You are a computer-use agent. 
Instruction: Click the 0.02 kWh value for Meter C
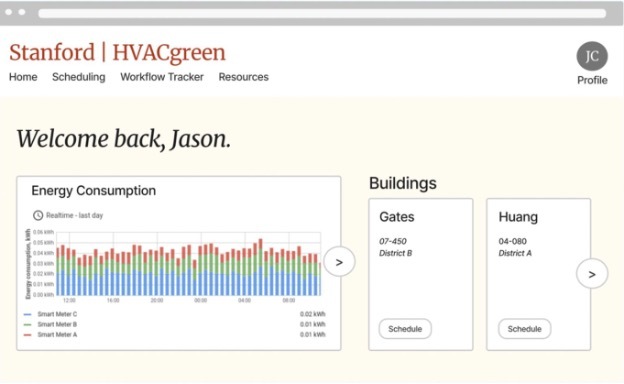(313, 314)
